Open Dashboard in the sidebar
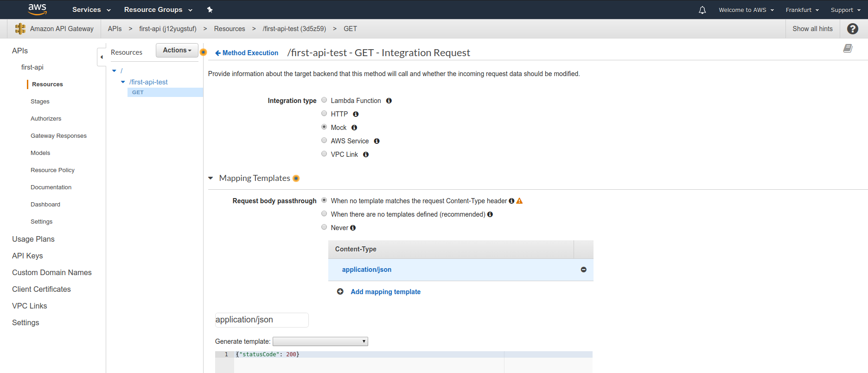868x373 pixels. coord(45,205)
